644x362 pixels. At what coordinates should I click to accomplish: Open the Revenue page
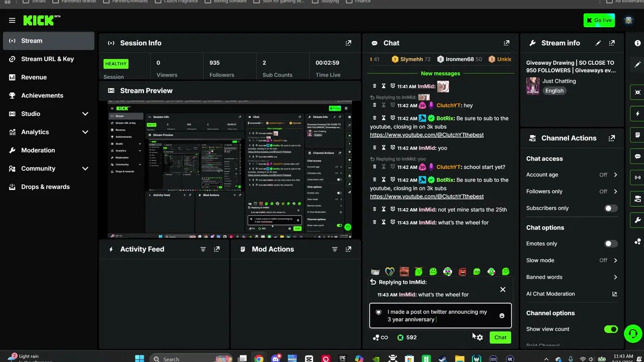point(48,77)
